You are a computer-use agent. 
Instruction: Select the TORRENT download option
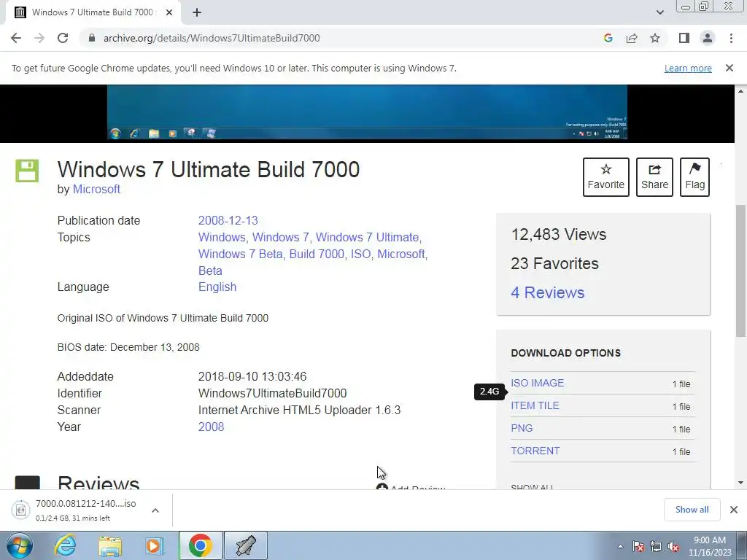535,451
